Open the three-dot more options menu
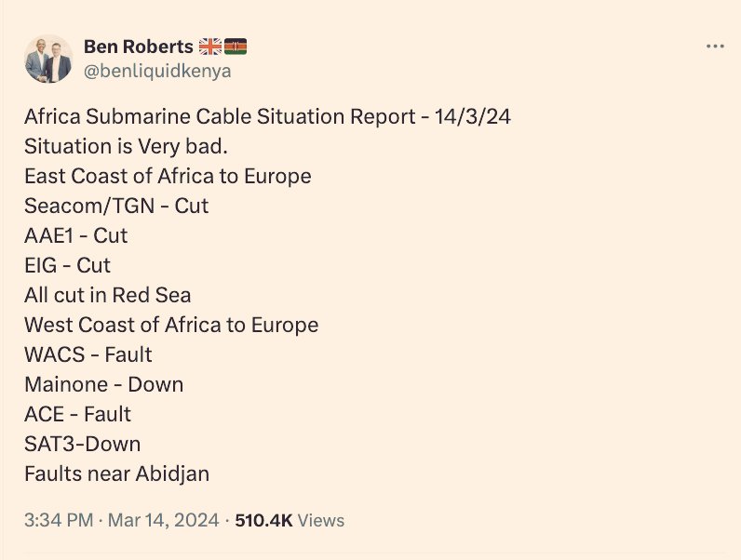The width and height of the screenshot is (741, 560). (715, 47)
